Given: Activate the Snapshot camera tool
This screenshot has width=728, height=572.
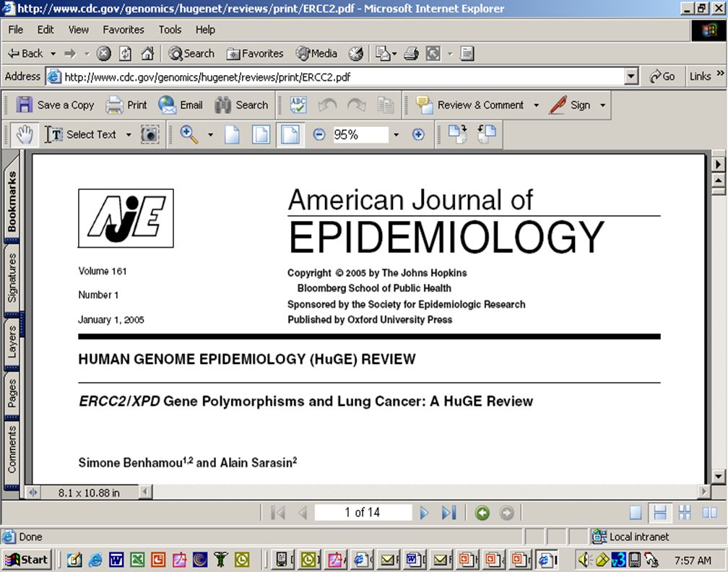Looking at the screenshot, I should point(150,134).
